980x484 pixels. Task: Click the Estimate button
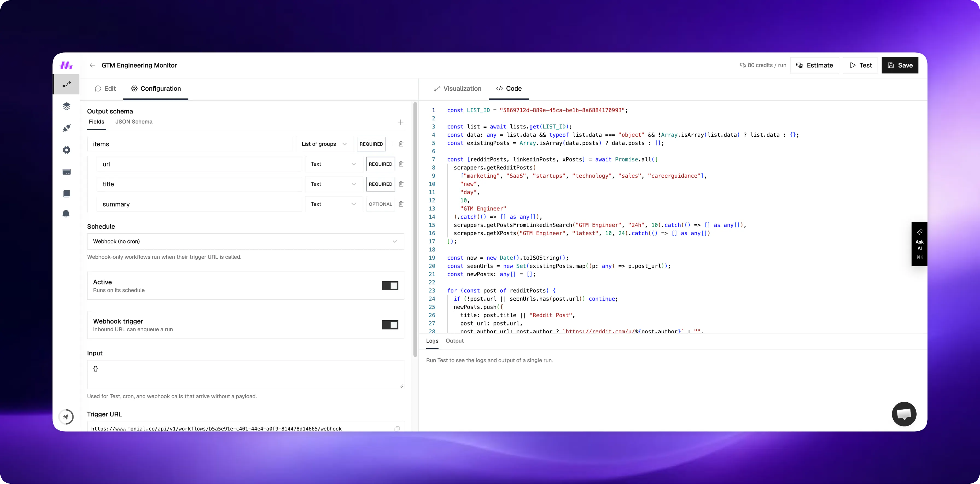[815, 65]
